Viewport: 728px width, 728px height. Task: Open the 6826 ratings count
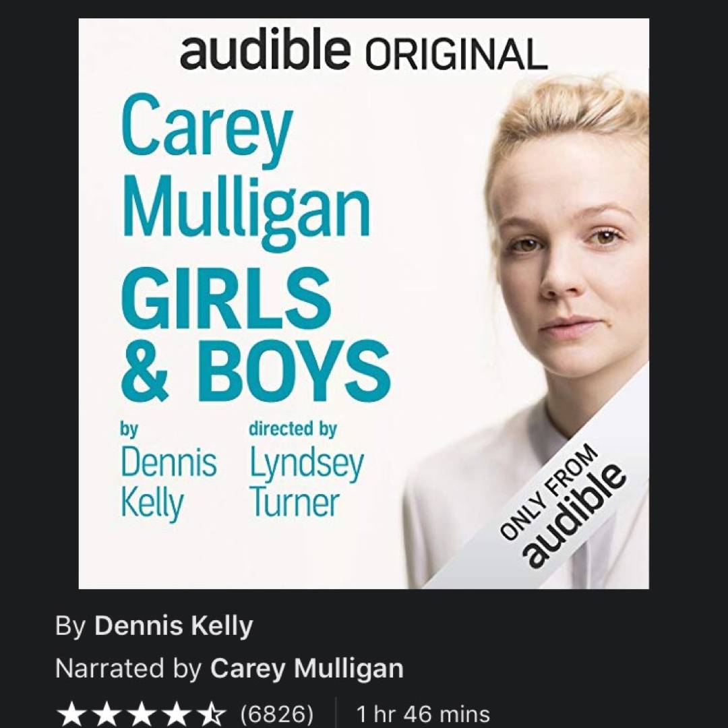click(x=277, y=714)
